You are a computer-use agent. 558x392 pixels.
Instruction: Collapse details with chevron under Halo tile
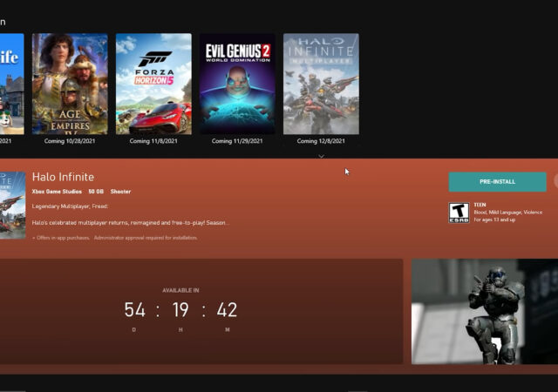pos(321,156)
